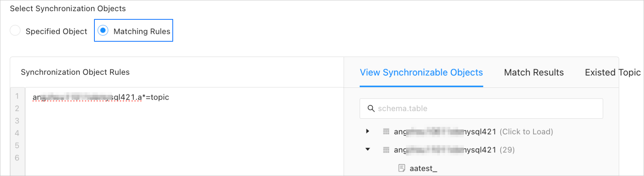Click line number 2 in editor gutter
644x176 pixels.
(17, 109)
